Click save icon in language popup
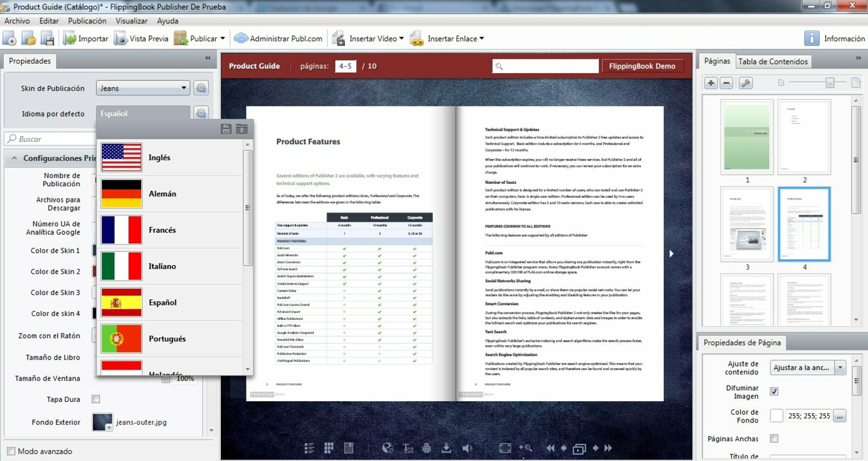The image size is (868, 461). tap(226, 129)
